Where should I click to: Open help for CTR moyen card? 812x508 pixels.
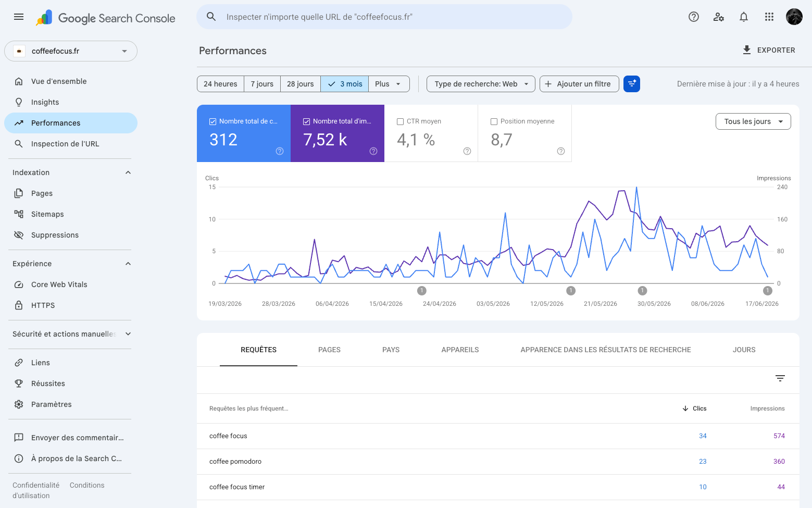click(467, 151)
